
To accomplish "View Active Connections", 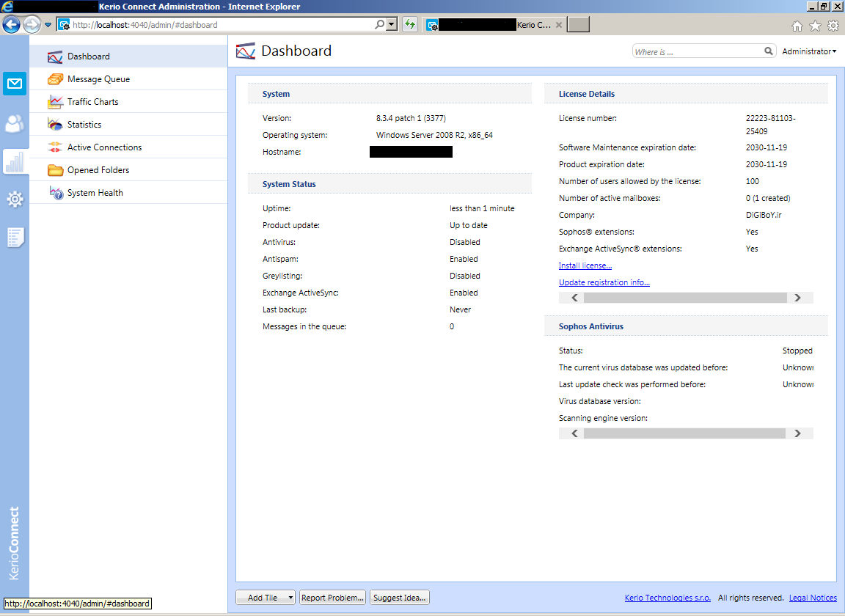I will click(x=128, y=147).
